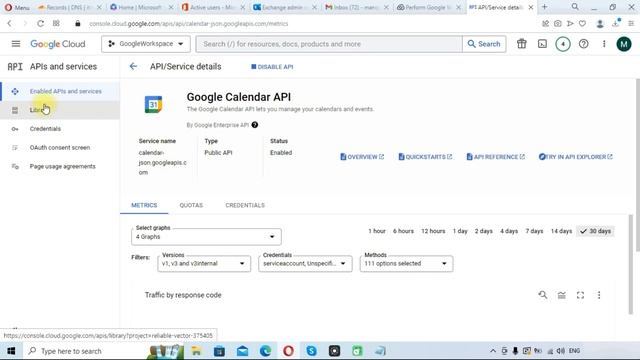Activate Cloud Shell terminal icon

click(542, 44)
